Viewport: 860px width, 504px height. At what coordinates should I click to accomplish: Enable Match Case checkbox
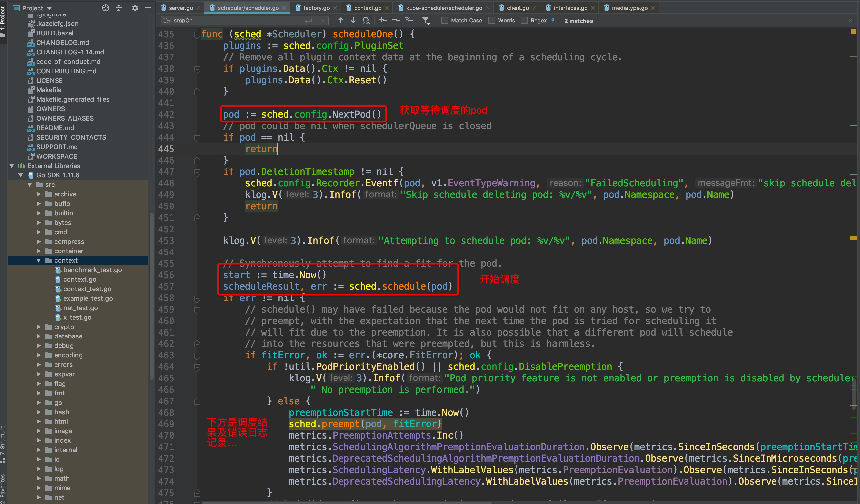tap(445, 21)
